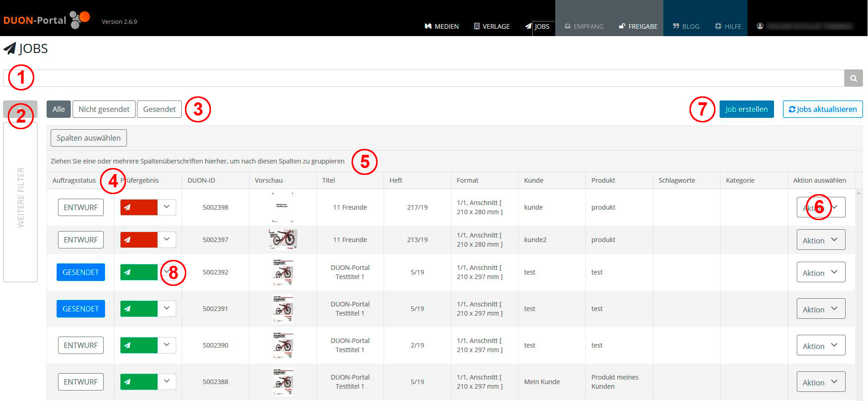Select the Gesendet filter
The height and width of the screenshot is (401, 868).
pos(159,109)
